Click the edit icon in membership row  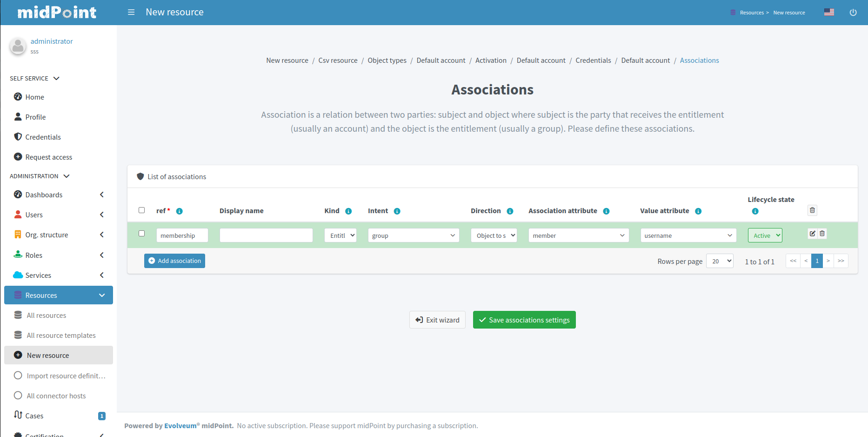tap(812, 234)
